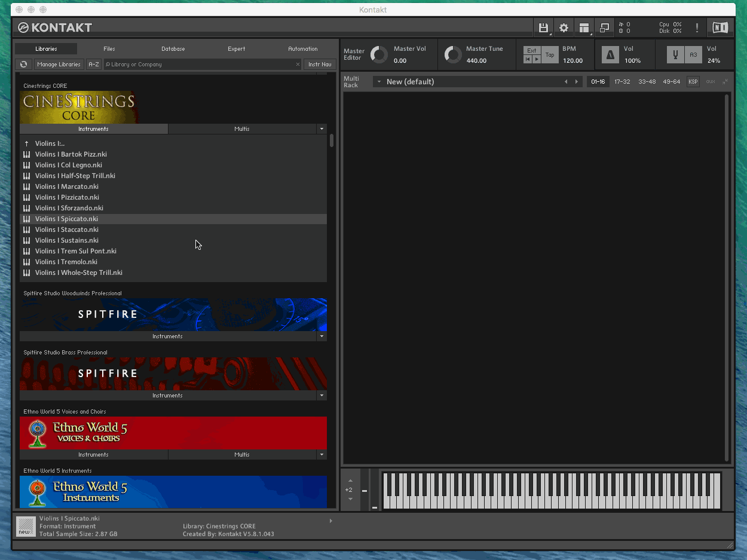This screenshot has height=560, width=747.
Task: Select Violins I Bartok Pizz.nki
Action: pos(173,154)
